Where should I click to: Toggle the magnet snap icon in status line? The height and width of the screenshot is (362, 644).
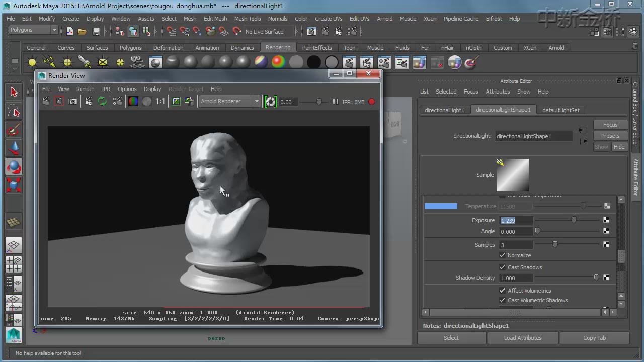[237, 31]
